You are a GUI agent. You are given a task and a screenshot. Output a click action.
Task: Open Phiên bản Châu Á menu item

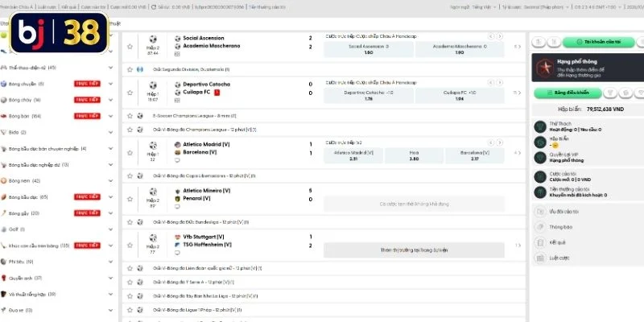16,7
